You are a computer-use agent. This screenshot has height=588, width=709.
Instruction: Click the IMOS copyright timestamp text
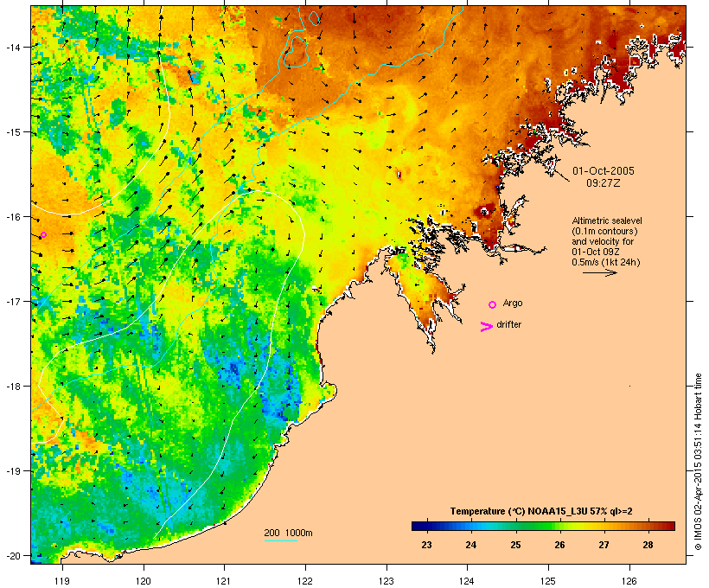click(x=698, y=462)
